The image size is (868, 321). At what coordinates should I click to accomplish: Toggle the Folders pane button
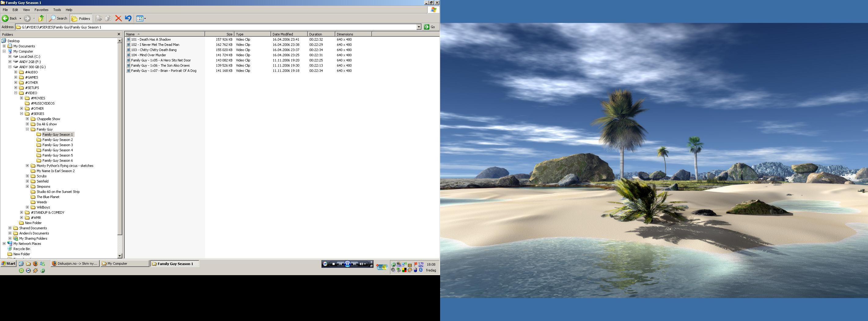81,19
